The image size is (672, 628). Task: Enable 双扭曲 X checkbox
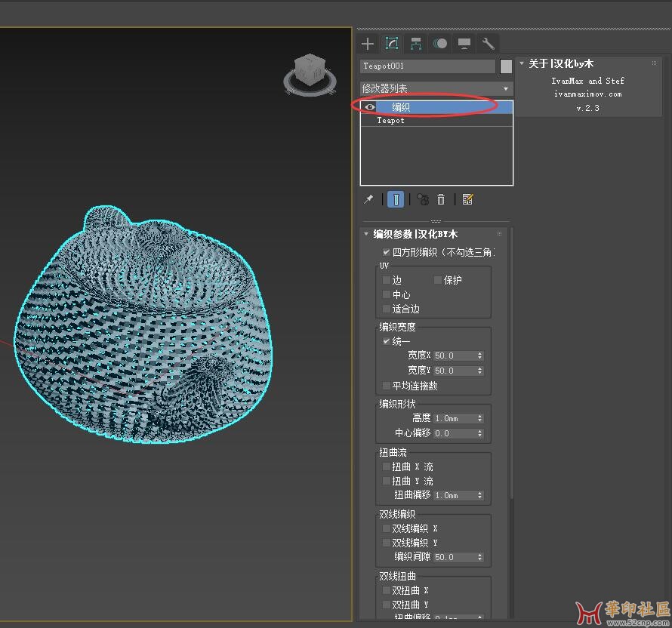tap(386, 590)
